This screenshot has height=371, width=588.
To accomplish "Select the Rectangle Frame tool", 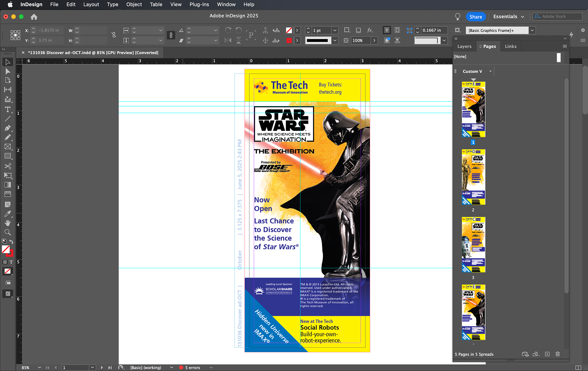I will pos(8,147).
